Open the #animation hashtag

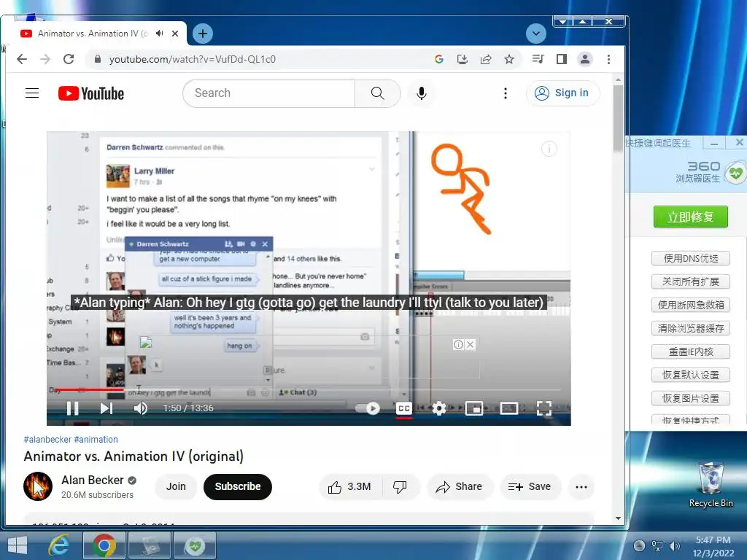96,439
